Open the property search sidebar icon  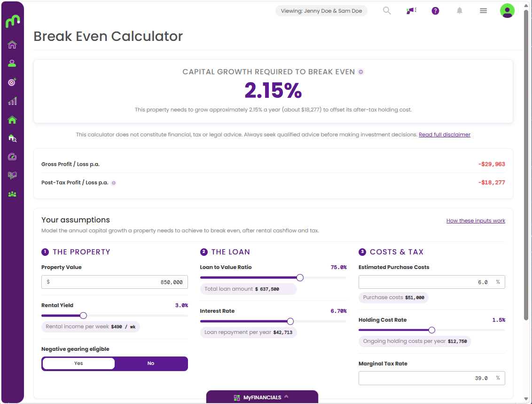pos(12,138)
